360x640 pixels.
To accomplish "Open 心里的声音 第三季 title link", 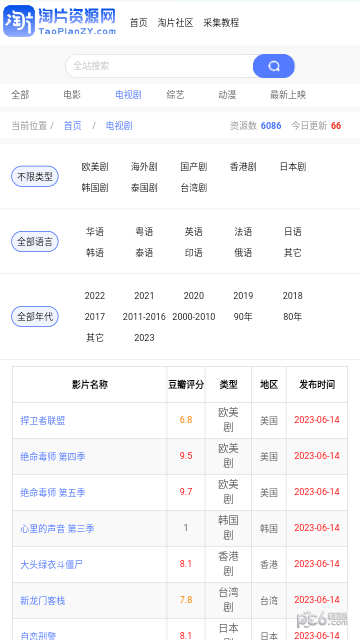I will click(58, 529).
